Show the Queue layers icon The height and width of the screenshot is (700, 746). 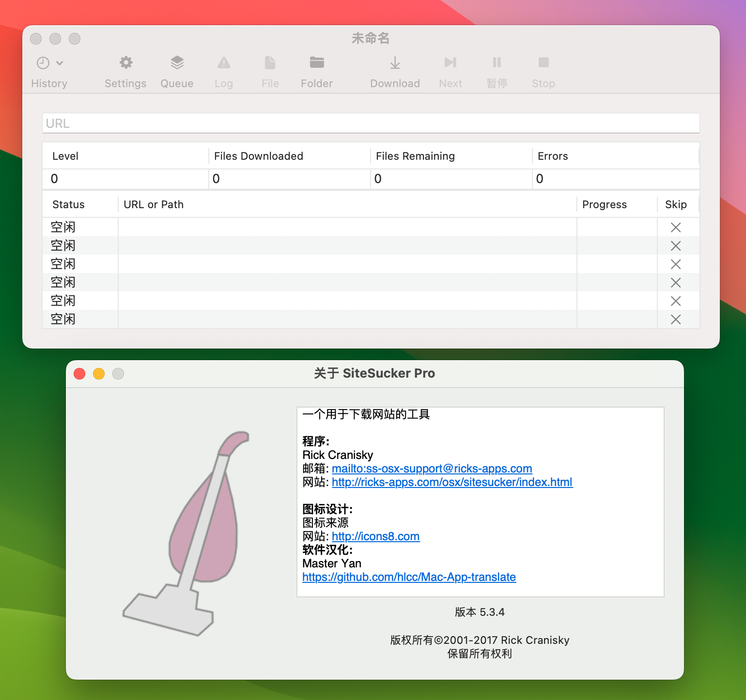click(177, 62)
